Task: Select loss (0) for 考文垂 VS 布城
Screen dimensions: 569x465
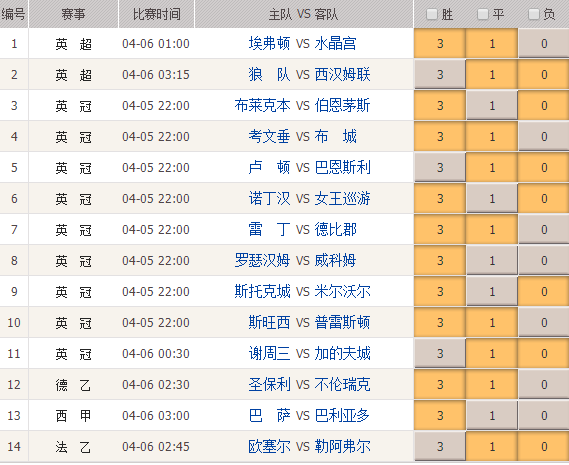Action: [x=544, y=136]
